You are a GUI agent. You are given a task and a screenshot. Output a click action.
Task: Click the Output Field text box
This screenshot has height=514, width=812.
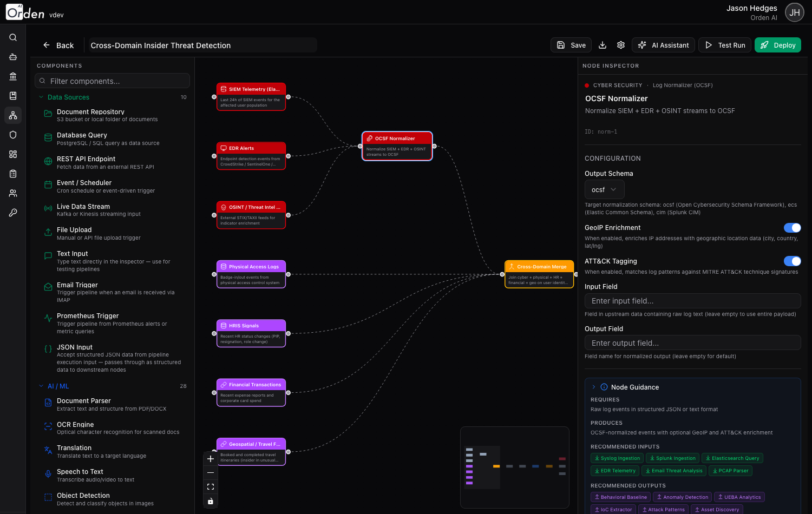pos(693,343)
